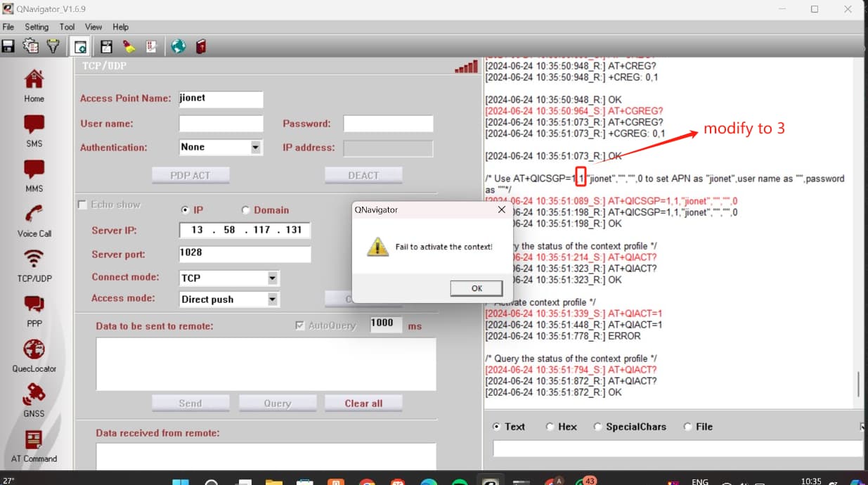Expand the Access mode dropdown
868x485 pixels.
coord(272,299)
